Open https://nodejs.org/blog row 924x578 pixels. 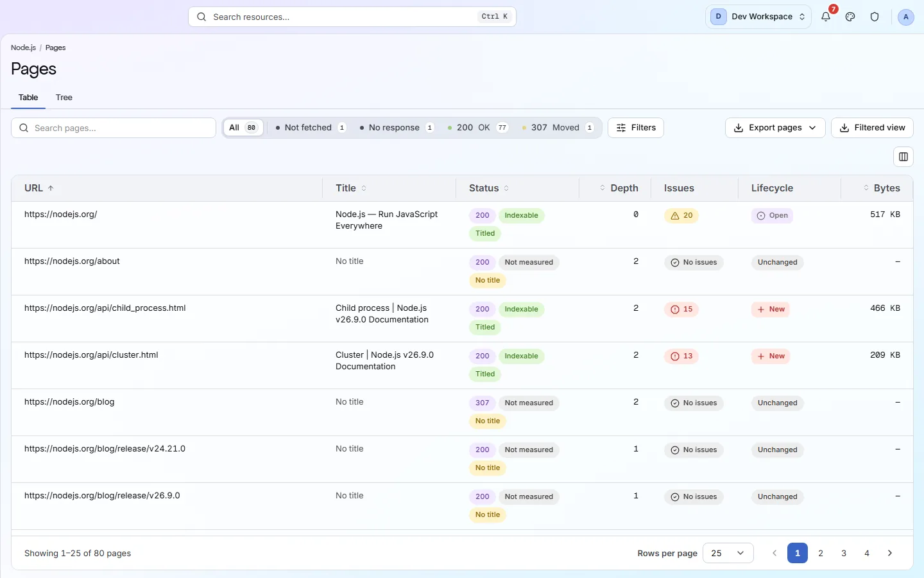(69, 402)
